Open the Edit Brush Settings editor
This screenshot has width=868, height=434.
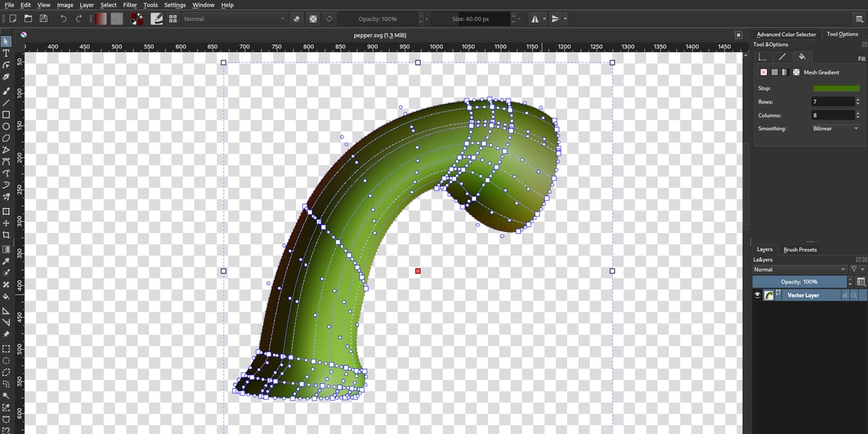pos(156,19)
